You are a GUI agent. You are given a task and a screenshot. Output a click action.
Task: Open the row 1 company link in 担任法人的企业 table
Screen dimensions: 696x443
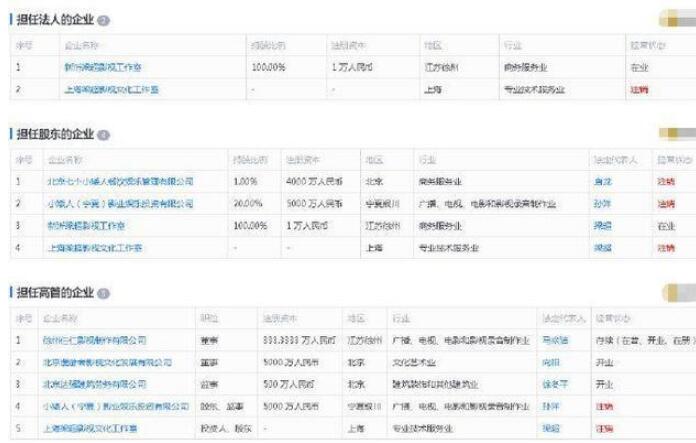click(103, 67)
